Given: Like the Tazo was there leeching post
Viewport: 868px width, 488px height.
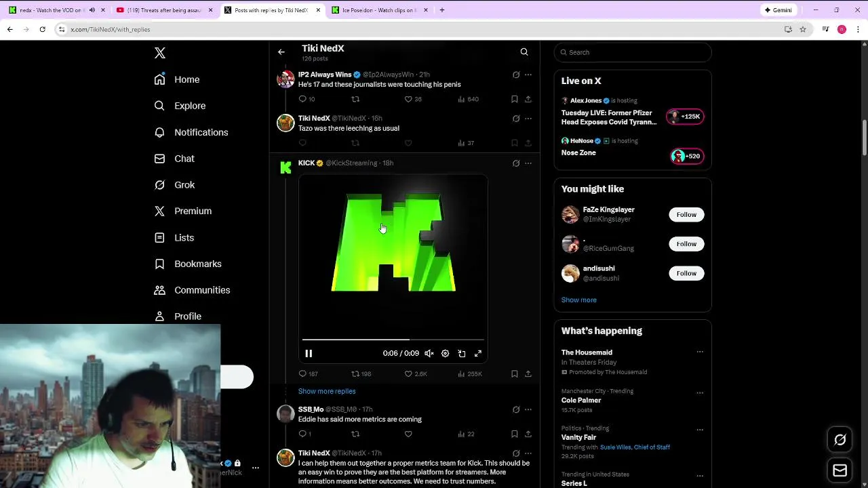Looking at the screenshot, I should pyautogui.click(x=408, y=143).
